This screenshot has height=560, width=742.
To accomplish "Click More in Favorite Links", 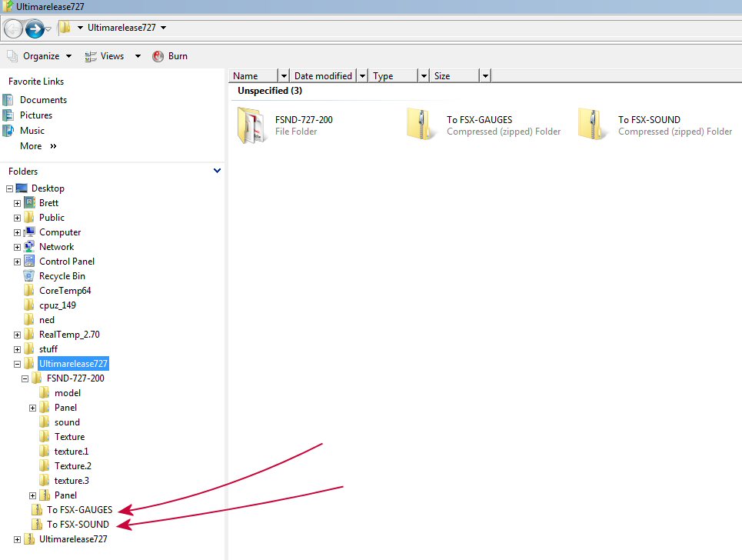I will pos(31,146).
